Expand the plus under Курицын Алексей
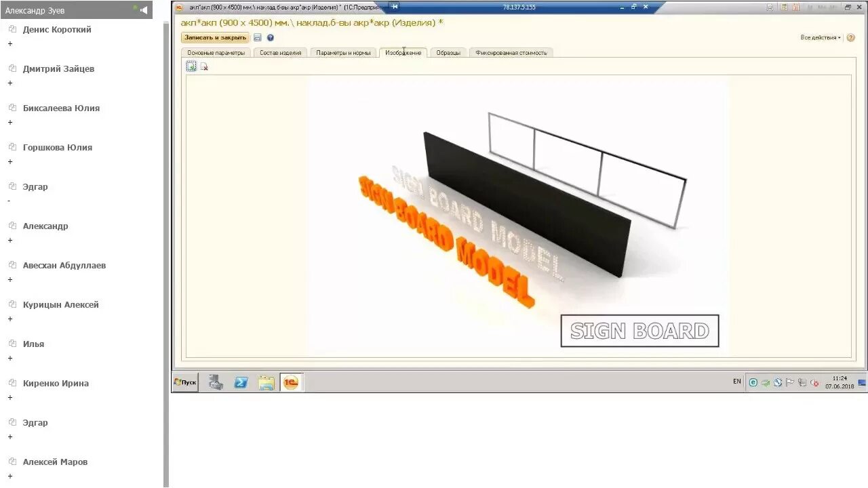The height and width of the screenshot is (488, 868). click(10, 319)
